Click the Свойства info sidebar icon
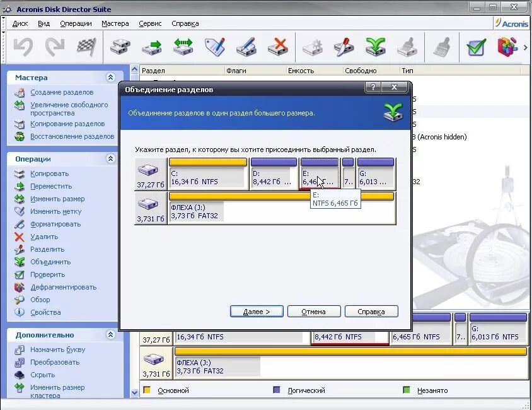Image resolution: width=532 pixels, height=410 pixels. 20,312
